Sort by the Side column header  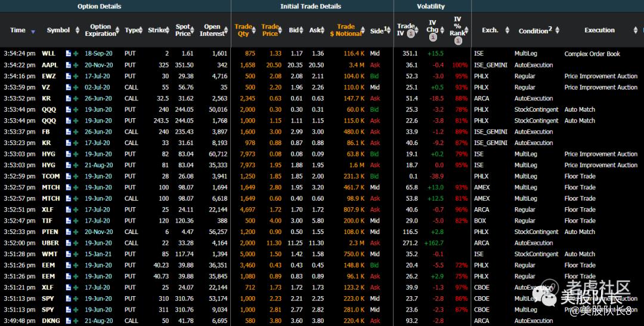377,30
